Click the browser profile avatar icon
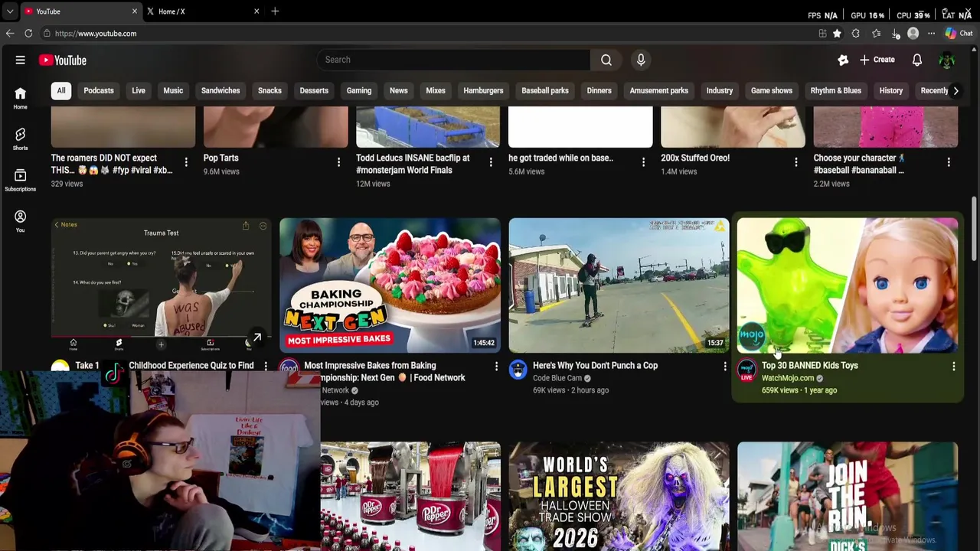This screenshot has width=980, height=551. point(913,34)
